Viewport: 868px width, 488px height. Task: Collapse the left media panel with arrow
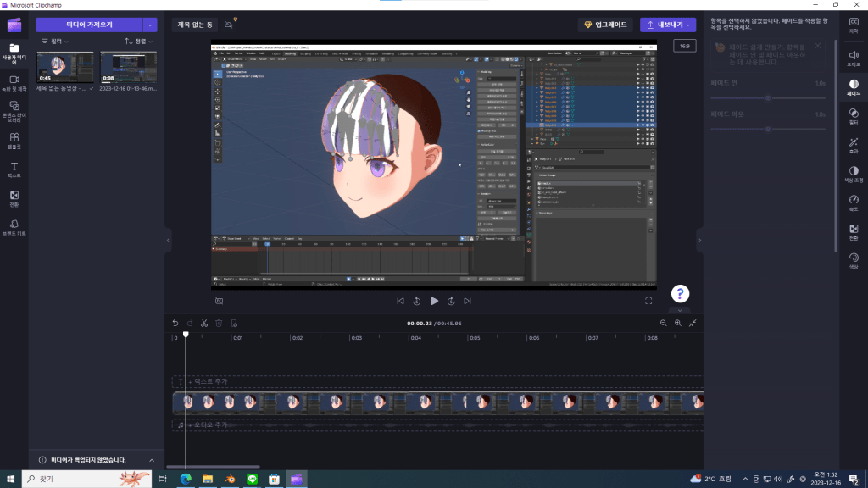[x=167, y=241]
